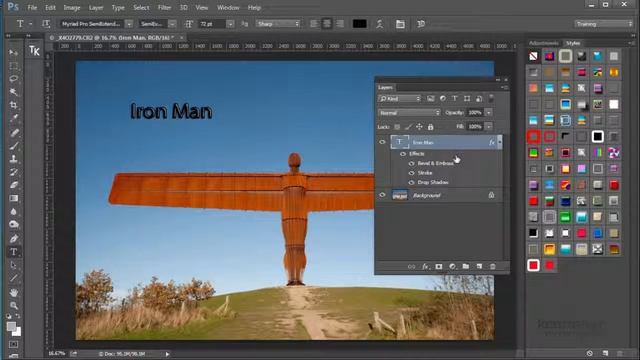Open the font family dropdown

coord(129,24)
